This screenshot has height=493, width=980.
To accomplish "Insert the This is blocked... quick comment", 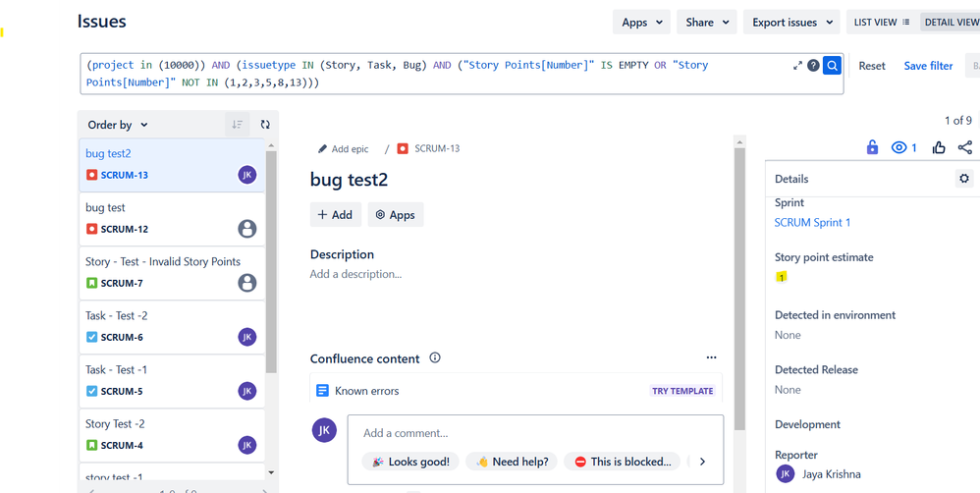I will coord(622,462).
